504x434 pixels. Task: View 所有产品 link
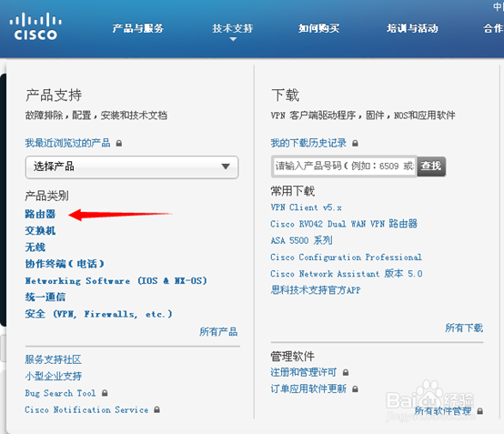point(218,331)
